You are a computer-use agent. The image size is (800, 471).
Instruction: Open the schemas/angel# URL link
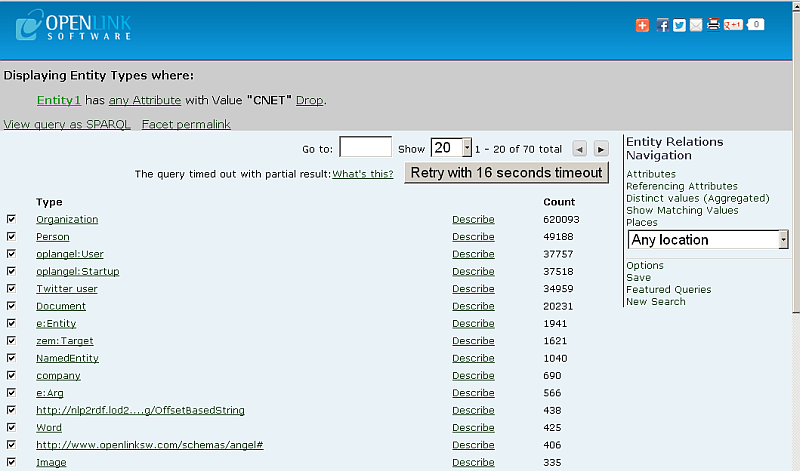(x=149, y=445)
